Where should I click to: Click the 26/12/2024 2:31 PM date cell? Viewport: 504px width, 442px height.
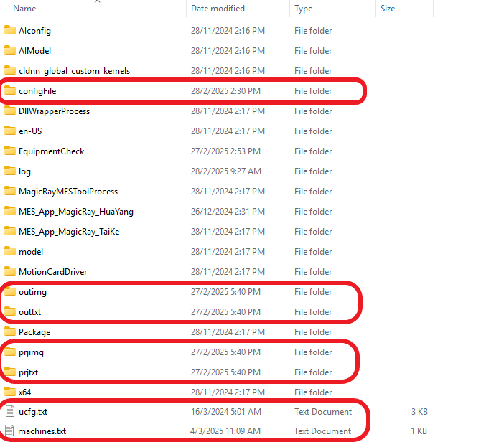[228, 212]
